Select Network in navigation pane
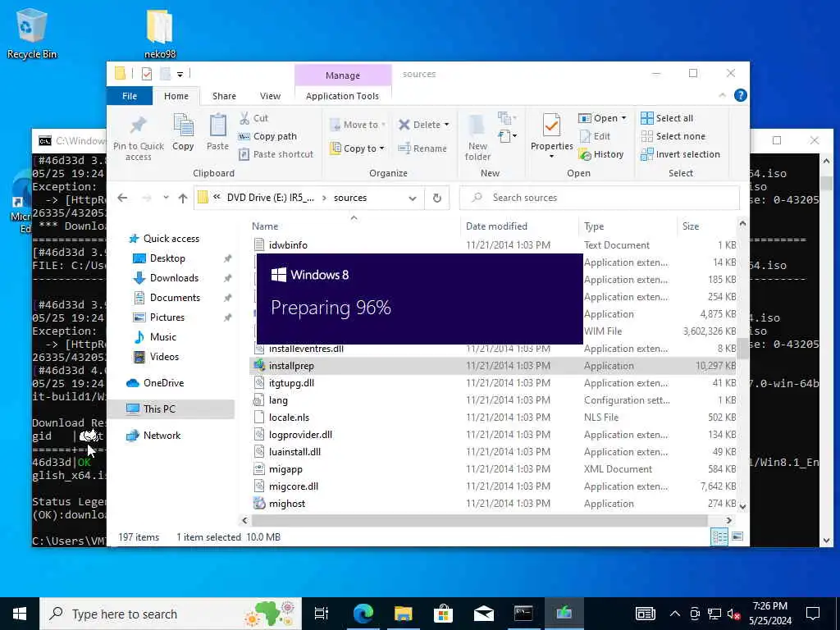The height and width of the screenshot is (630, 840). [162, 435]
